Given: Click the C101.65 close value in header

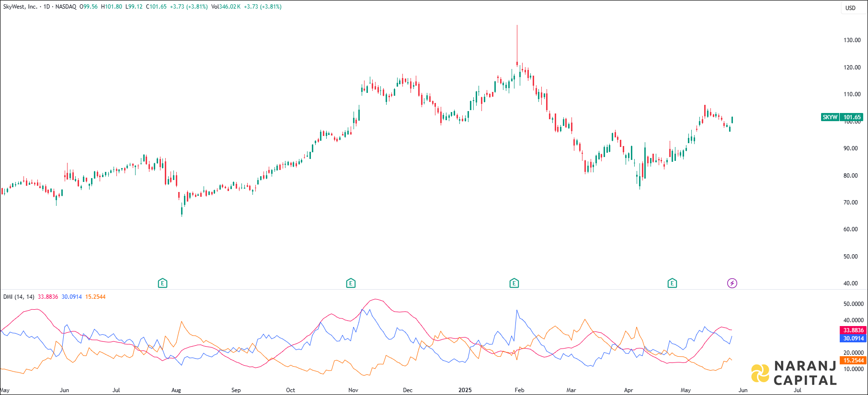Looking at the screenshot, I should [x=156, y=7].
